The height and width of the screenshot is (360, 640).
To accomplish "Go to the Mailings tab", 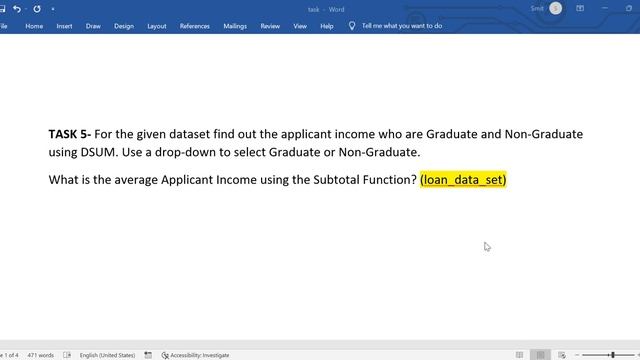I will 235,26.
